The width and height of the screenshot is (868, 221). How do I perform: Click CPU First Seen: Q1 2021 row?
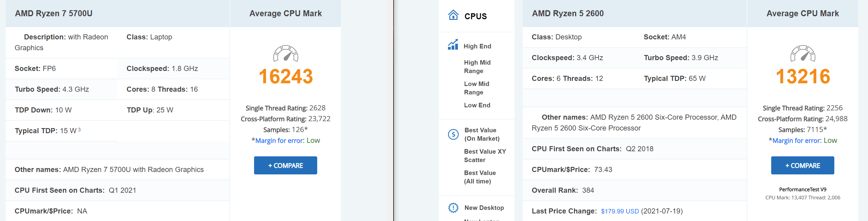pos(118,190)
